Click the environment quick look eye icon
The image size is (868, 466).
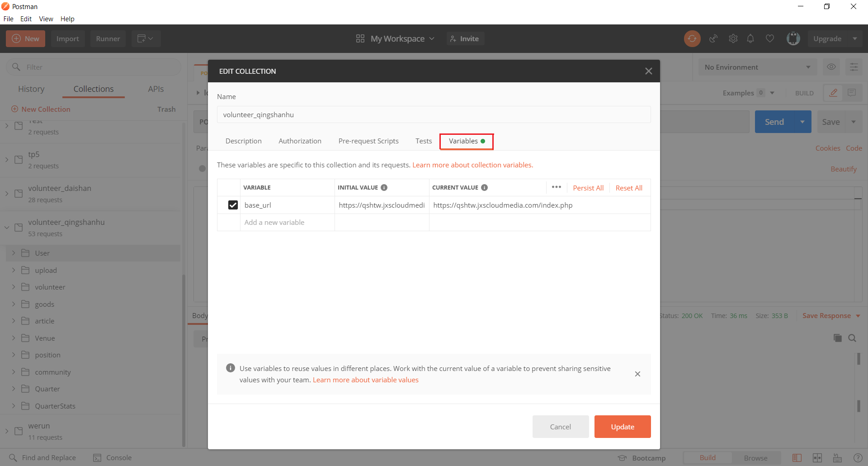click(831, 67)
